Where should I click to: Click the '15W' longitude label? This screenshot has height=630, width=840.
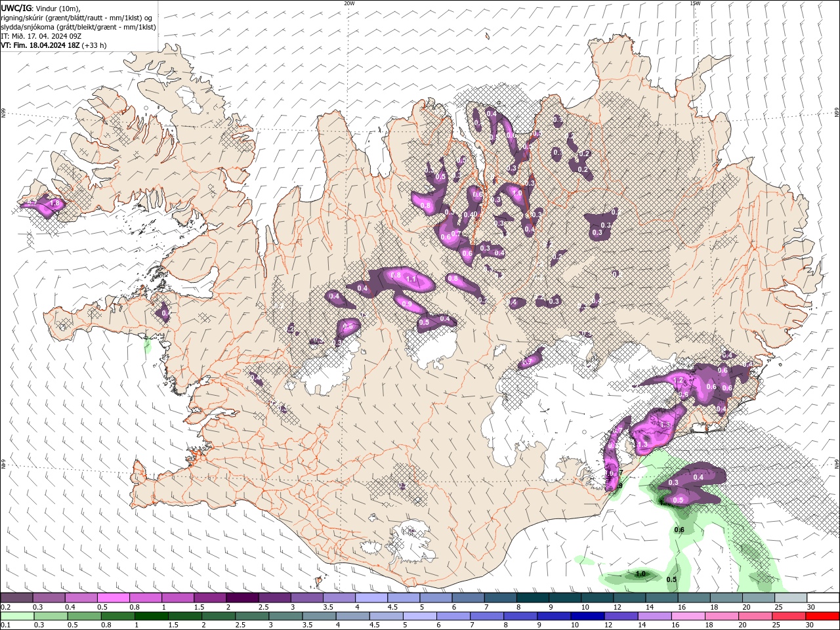[695, 3]
